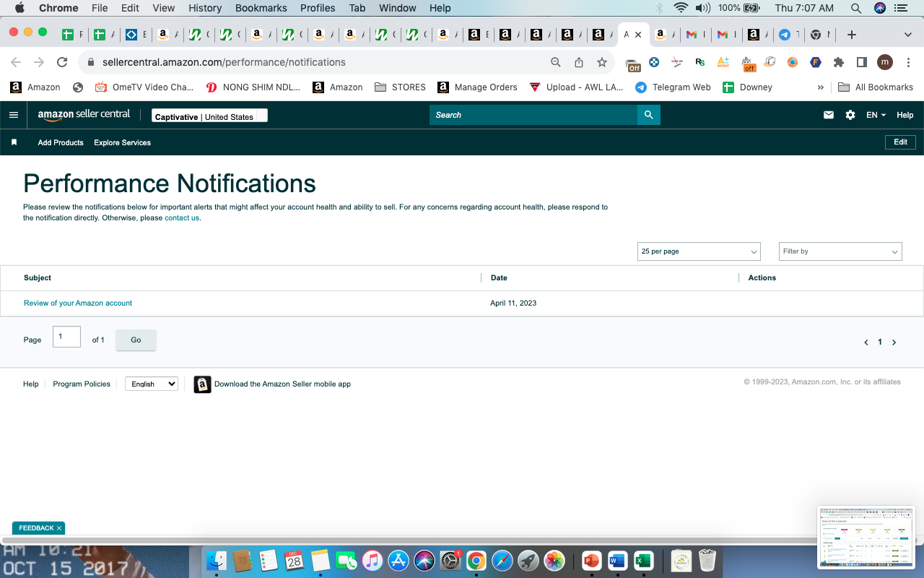
Task: Open the EN language dropdown in header
Action: 876,115
